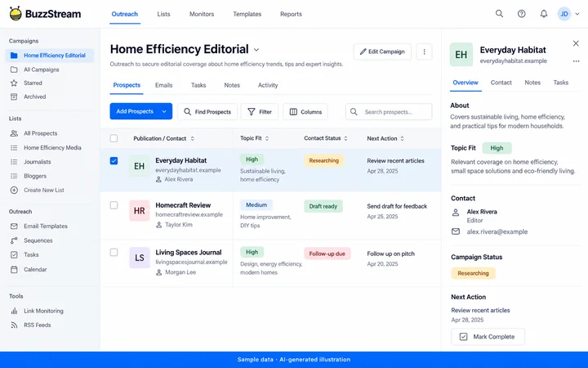This screenshot has height=368, width=588.
Task: Click the RSS Feeds icon
Action: (x=14, y=325)
